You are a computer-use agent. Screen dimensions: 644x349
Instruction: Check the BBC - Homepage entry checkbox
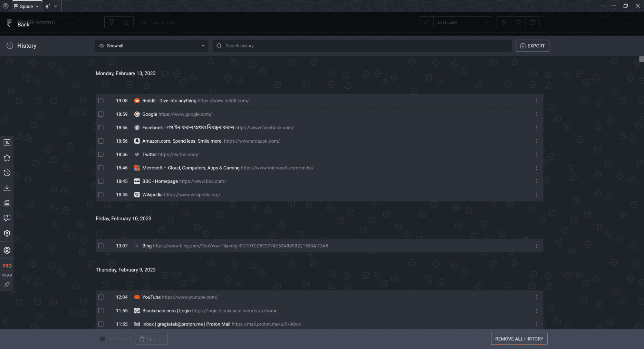(x=101, y=181)
